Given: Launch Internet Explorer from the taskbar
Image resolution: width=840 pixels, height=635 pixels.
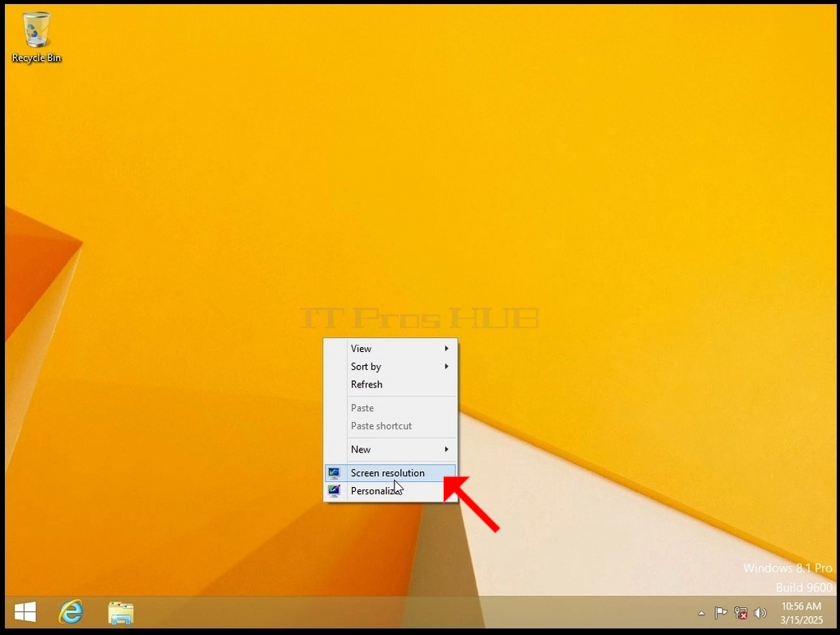Looking at the screenshot, I should tap(72, 612).
